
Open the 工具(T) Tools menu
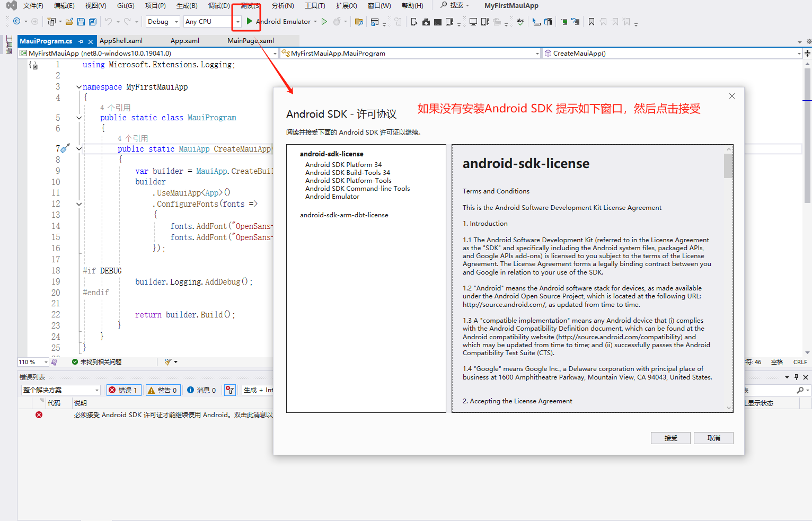tap(315, 6)
